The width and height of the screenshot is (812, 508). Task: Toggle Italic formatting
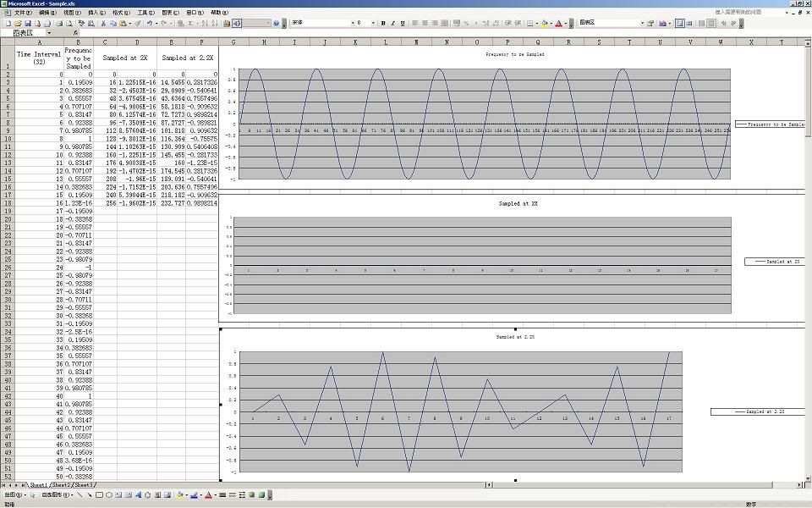coord(392,23)
